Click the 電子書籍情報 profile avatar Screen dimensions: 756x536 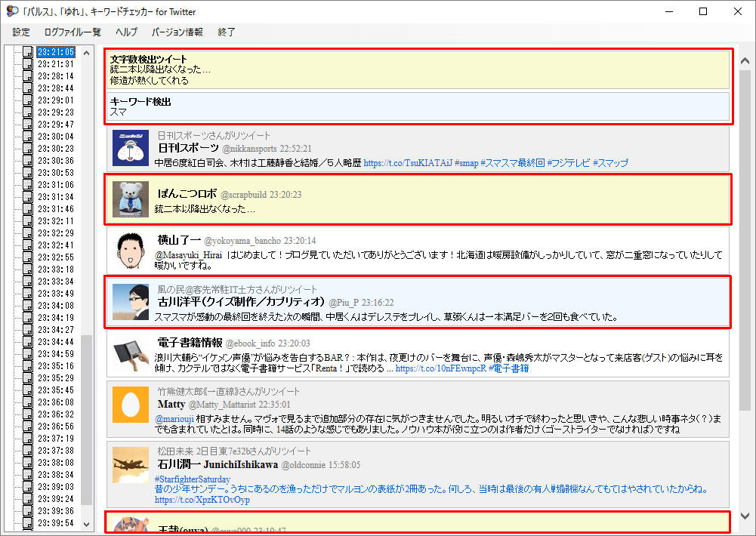point(131,353)
